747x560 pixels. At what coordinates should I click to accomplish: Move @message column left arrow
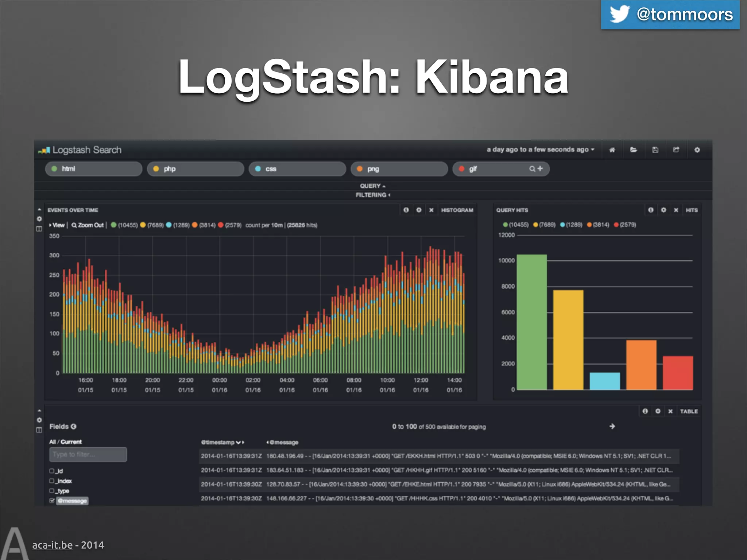268,442
